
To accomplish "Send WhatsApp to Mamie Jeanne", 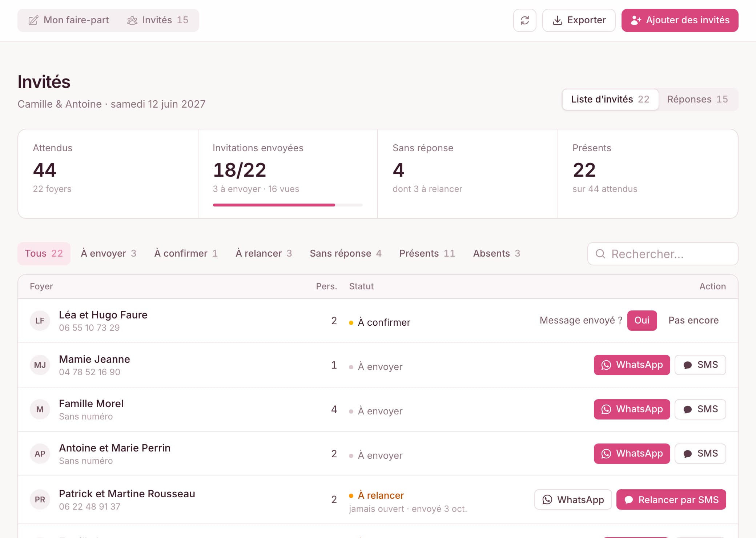I will (x=632, y=365).
